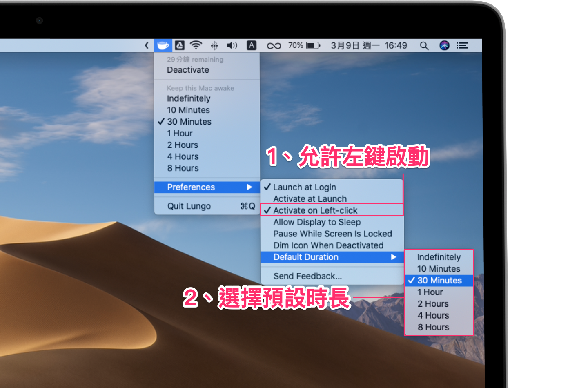The height and width of the screenshot is (388, 588).
Task: Launch Siri from the menu bar
Action: coord(444,45)
